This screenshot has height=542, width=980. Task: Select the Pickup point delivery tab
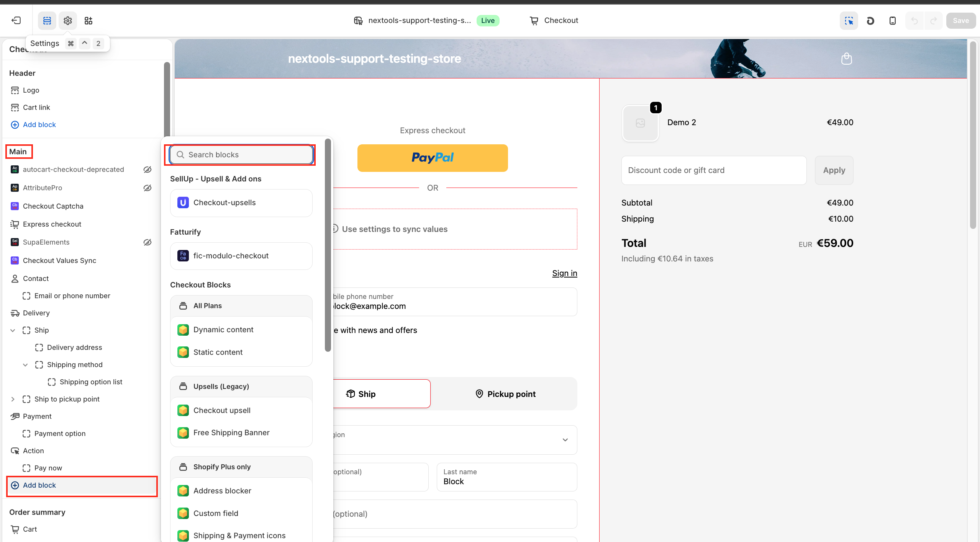[x=505, y=394]
